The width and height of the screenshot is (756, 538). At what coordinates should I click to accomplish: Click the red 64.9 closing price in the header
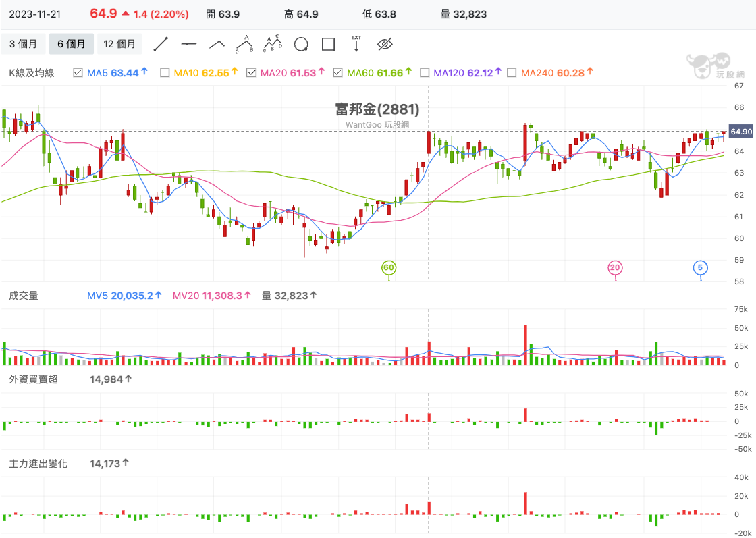103,13
